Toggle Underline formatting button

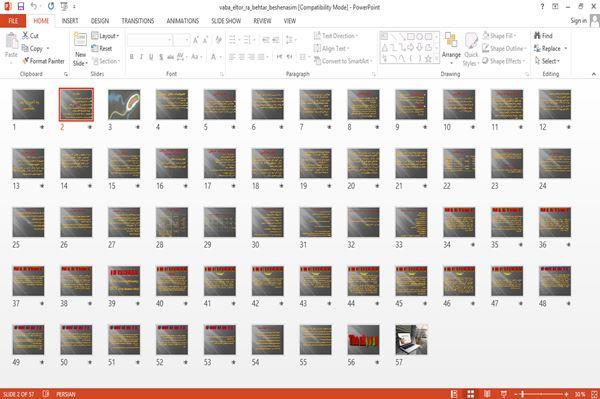click(x=151, y=57)
